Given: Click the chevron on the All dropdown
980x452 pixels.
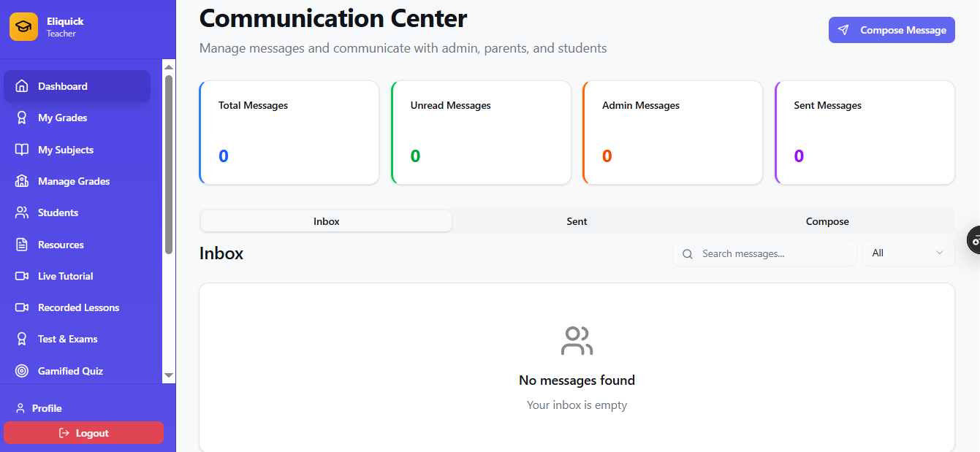Looking at the screenshot, I should [940, 253].
